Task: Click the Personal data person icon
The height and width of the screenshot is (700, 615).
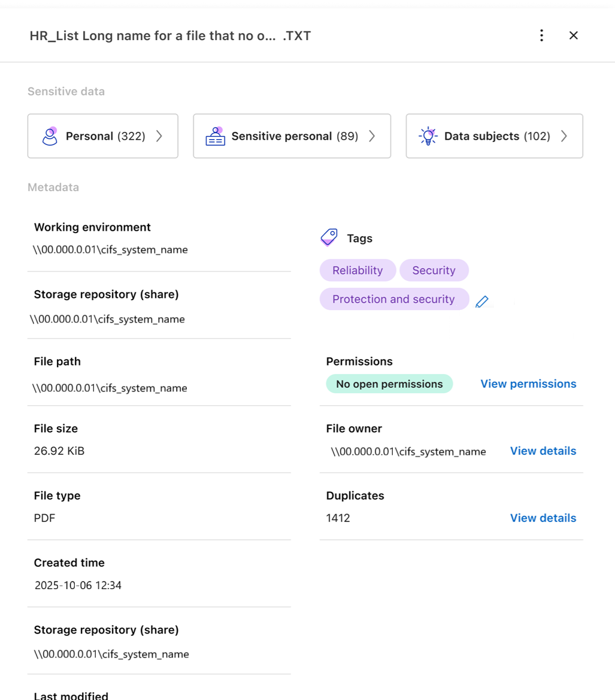Action: (50, 136)
